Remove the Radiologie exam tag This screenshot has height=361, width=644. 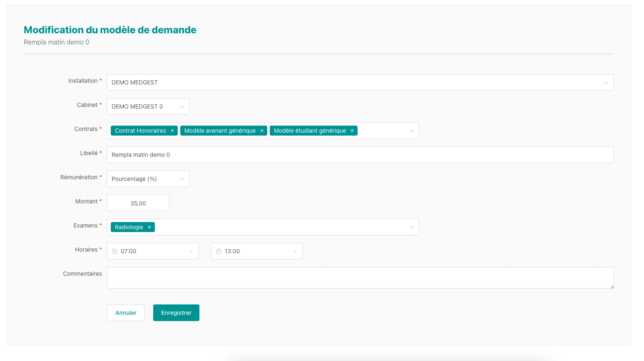149,227
